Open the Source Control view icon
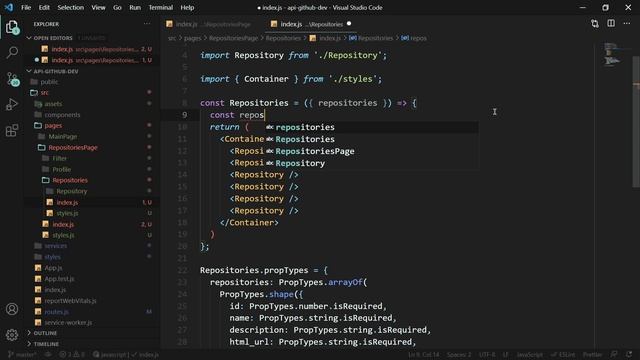Viewport: 640px width, 360px height. click(x=12, y=79)
